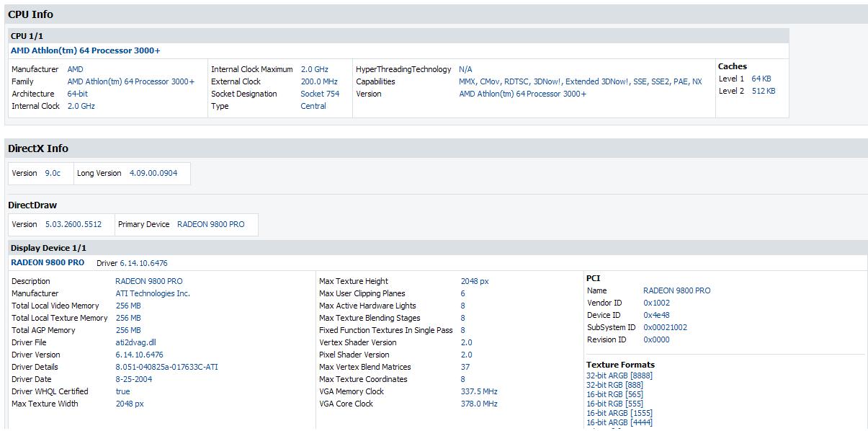Image resolution: width=868 pixels, height=431 pixels.
Task: Click Device ID value 0x4e48
Action: pos(656,315)
